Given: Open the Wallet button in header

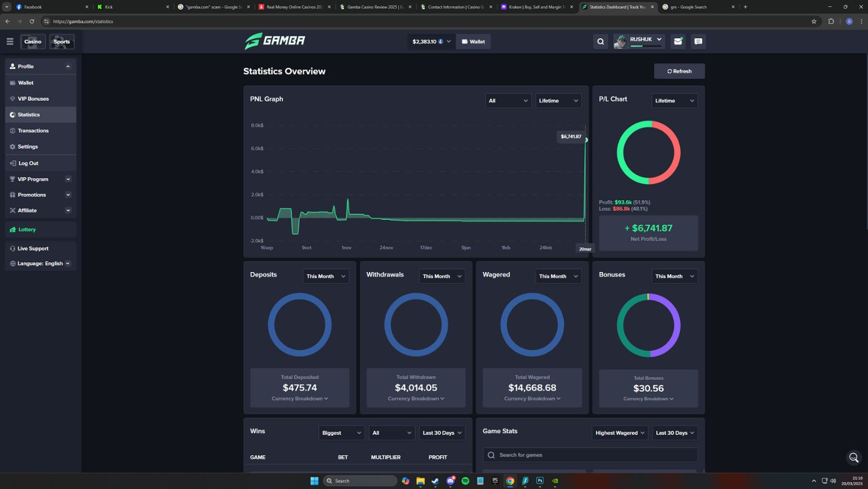Looking at the screenshot, I should coord(473,42).
